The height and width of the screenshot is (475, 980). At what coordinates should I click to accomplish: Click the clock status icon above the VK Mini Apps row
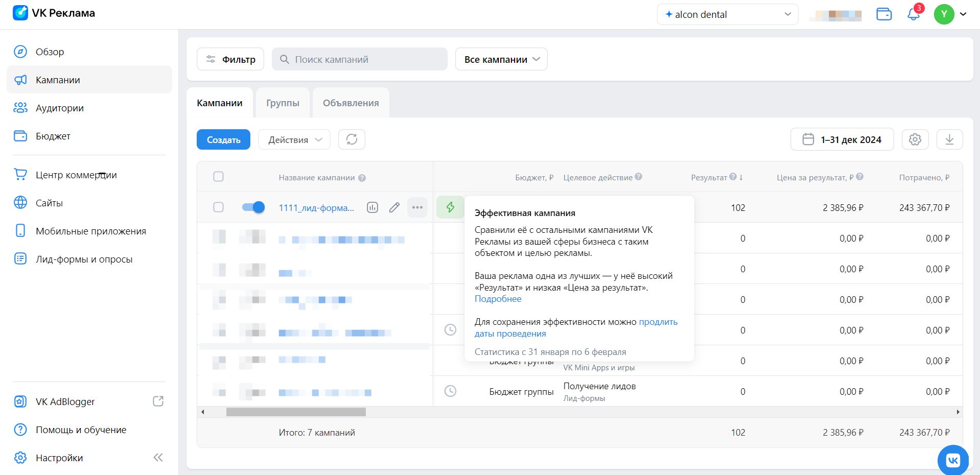click(450, 330)
